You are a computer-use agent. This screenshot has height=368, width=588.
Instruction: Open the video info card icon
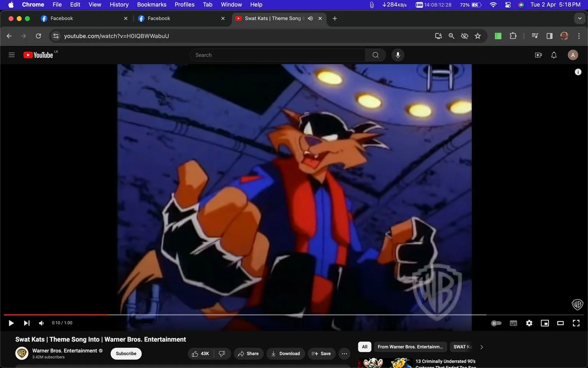(578, 72)
